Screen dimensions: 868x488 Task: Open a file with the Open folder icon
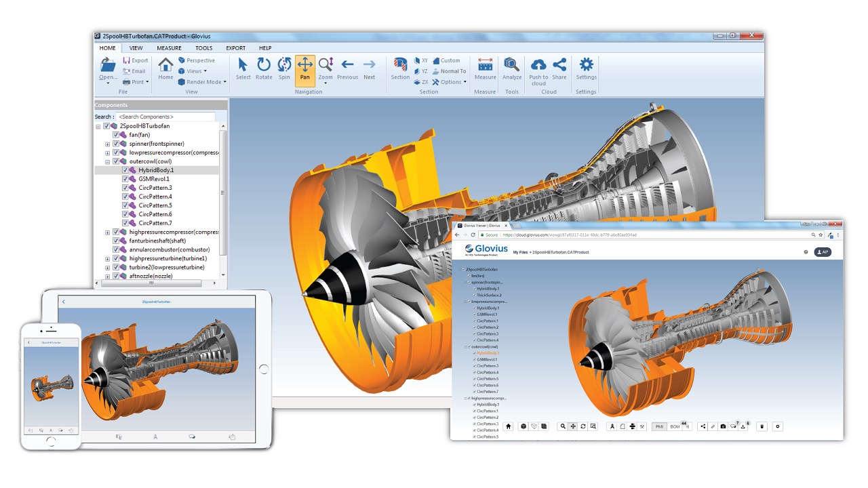[108, 65]
